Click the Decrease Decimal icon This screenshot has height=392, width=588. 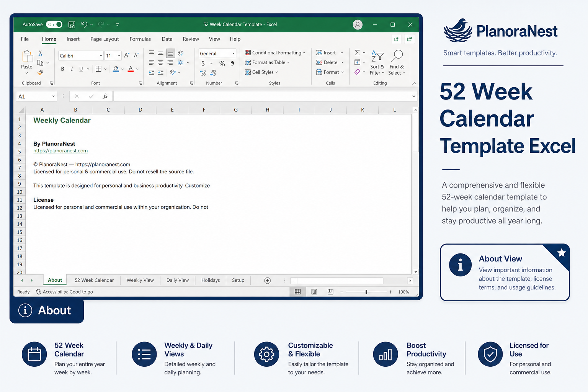[x=213, y=73]
